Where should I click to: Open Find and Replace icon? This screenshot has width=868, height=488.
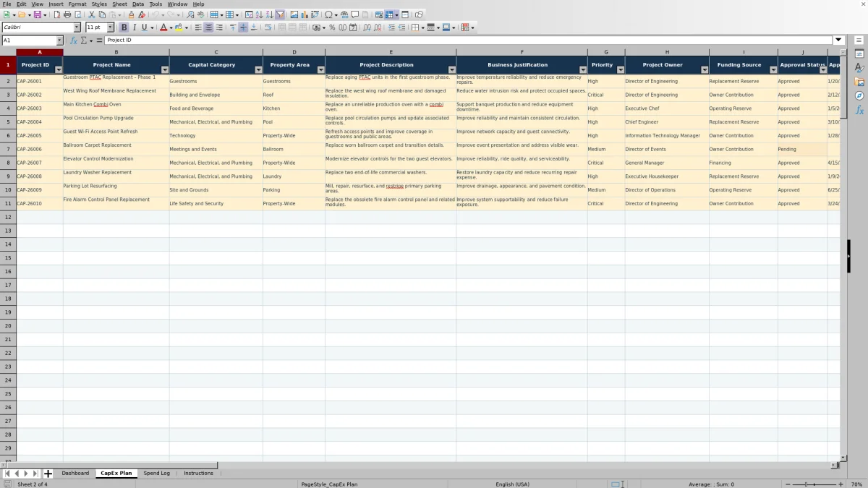(x=190, y=14)
